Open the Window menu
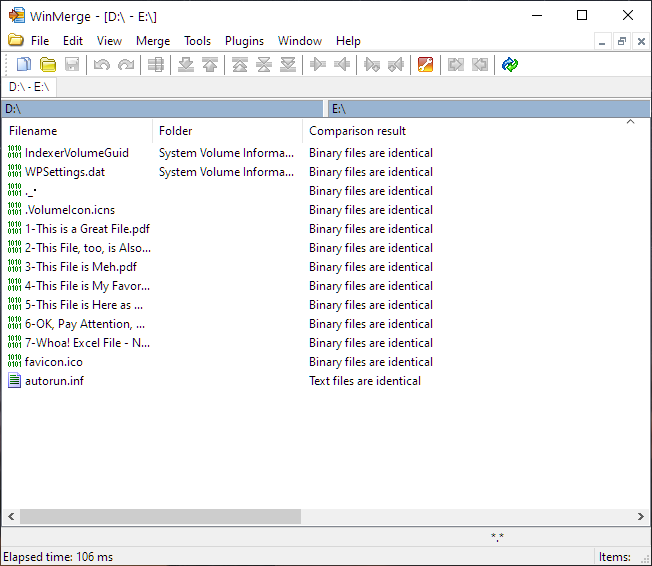The image size is (652, 566). pos(300,41)
